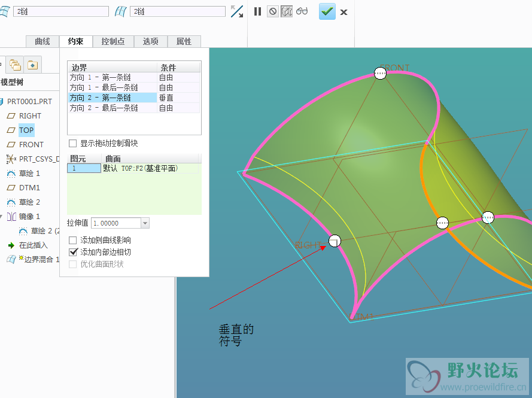Select mirrored 草绘 2 (2) child item
The width and height of the screenshot is (532, 398).
(x=45, y=231)
